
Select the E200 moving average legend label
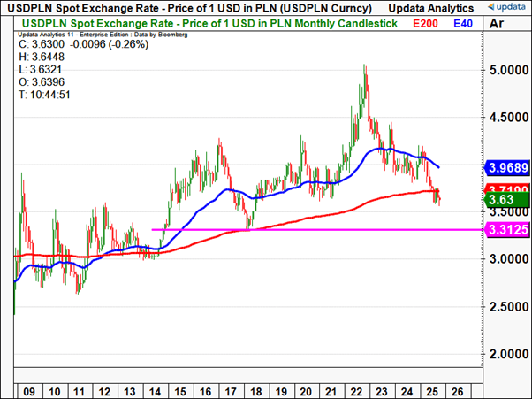pyautogui.click(x=425, y=24)
